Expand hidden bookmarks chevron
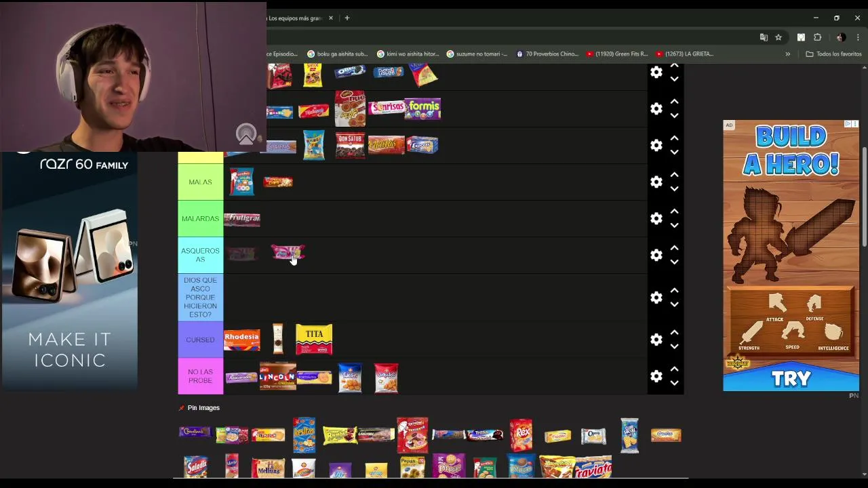This screenshot has height=488, width=868. coord(787,54)
